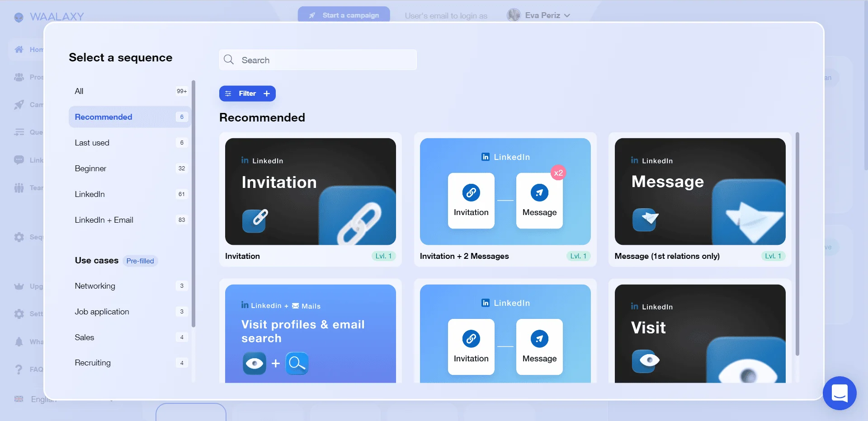This screenshot has height=421, width=868.
Task: Click the Filter button
Action: [x=247, y=94]
